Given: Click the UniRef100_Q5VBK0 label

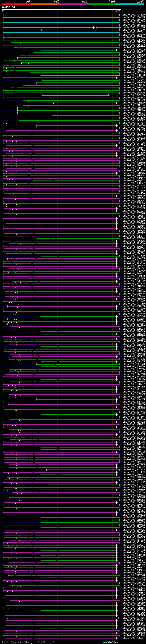Looking at the screenshot, I should tap(134, 35).
